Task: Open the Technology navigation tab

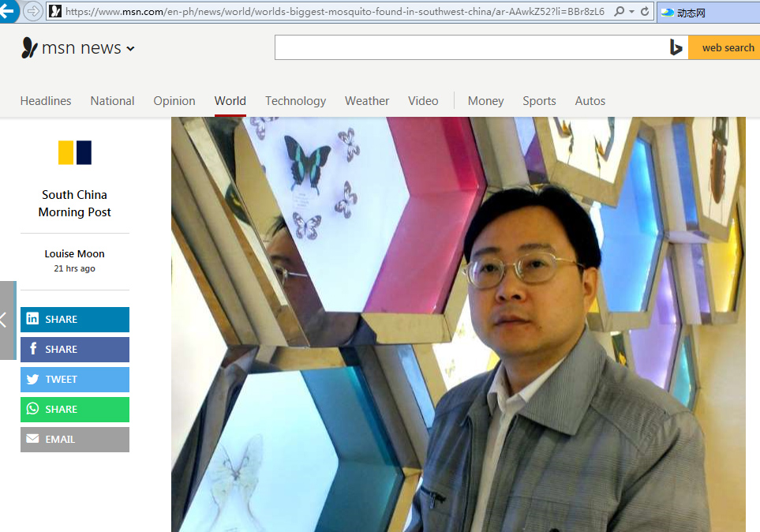Action: [x=296, y=101]
